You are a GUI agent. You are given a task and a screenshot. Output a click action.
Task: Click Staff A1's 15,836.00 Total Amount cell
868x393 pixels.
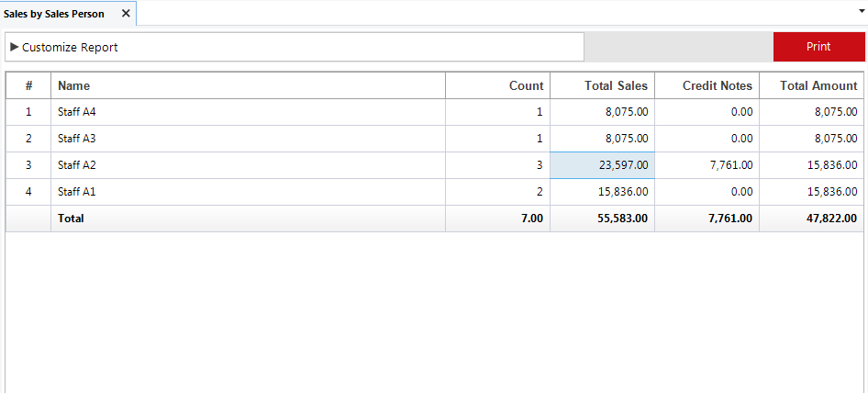(x=811, y=192)
